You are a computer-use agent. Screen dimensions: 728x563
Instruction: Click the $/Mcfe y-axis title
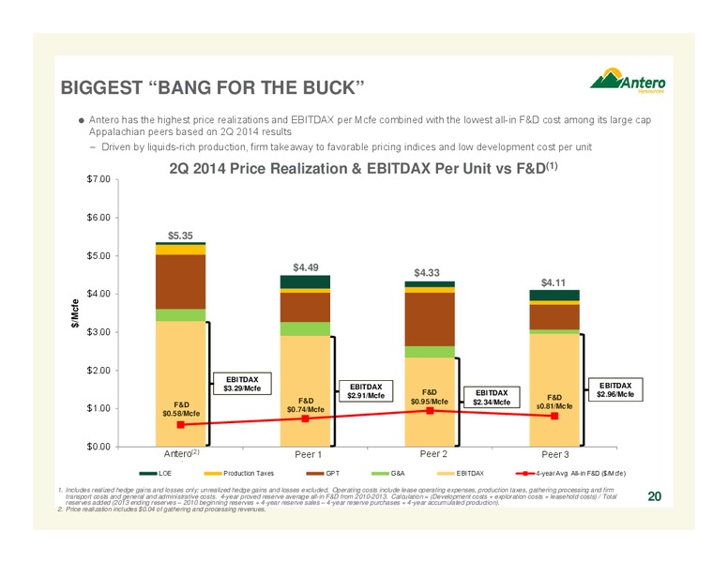pos(75,313)
